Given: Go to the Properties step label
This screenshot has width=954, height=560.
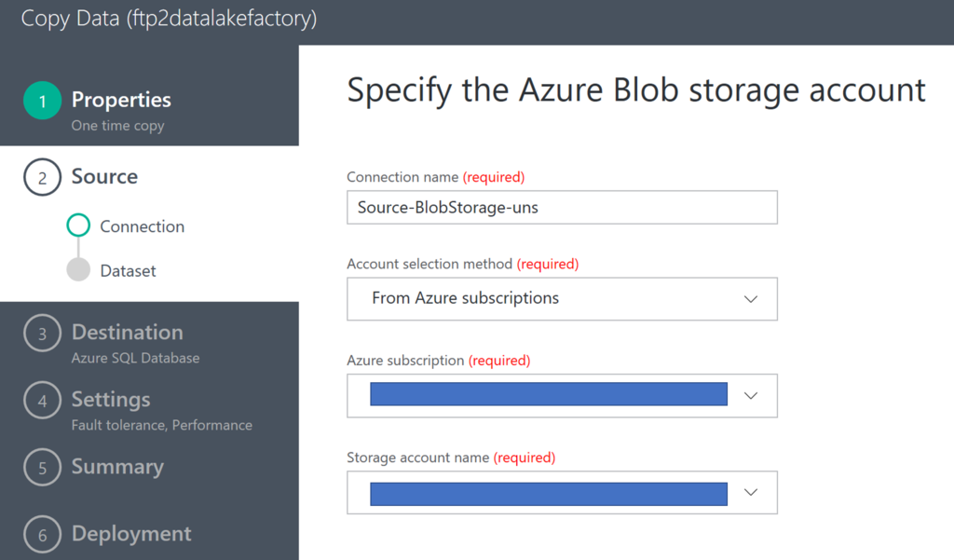Looking at the screenshot, I should coord(121,100).
